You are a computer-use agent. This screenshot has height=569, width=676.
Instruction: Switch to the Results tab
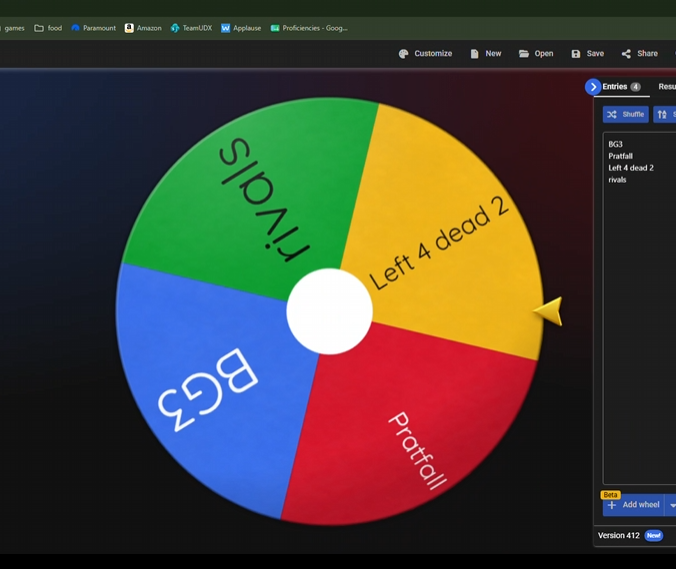tap(667, 87)
